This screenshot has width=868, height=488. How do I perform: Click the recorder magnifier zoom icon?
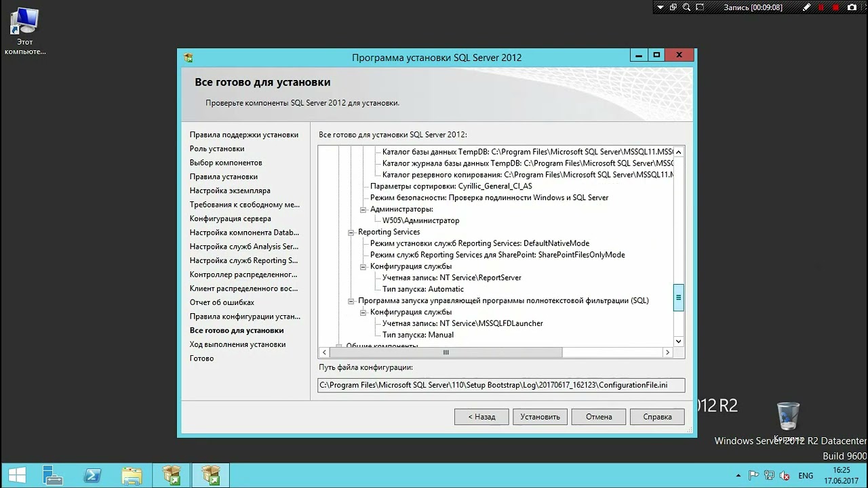pyautogui.click(x=687, y=7)
